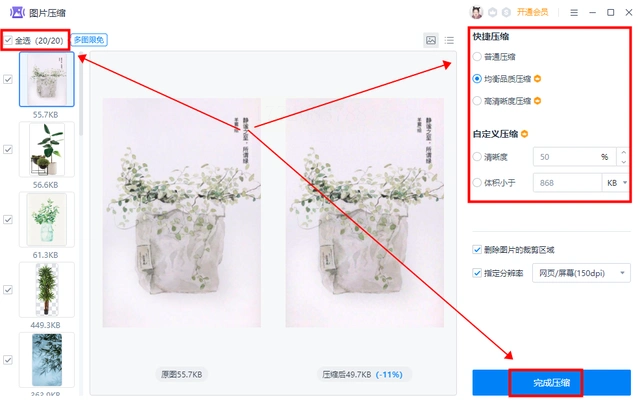Click the user avatar icon
The image size is (640, 406).
(x=476, y=12)
